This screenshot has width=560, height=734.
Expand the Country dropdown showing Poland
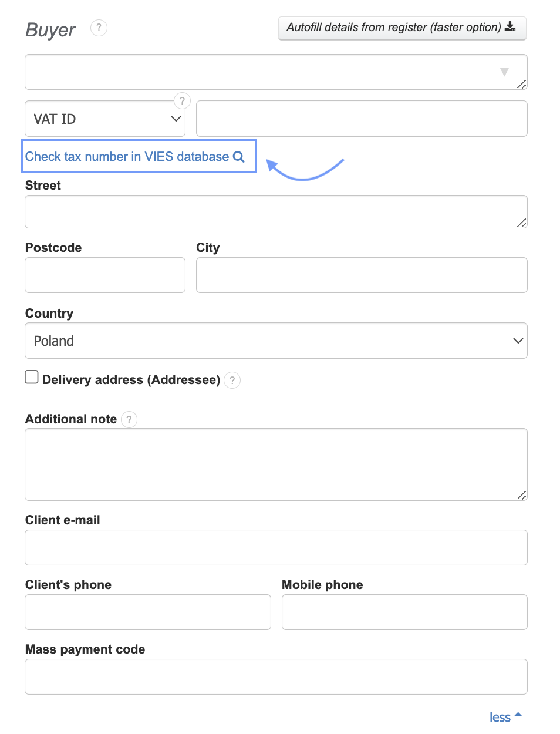(x=276, y=341)
